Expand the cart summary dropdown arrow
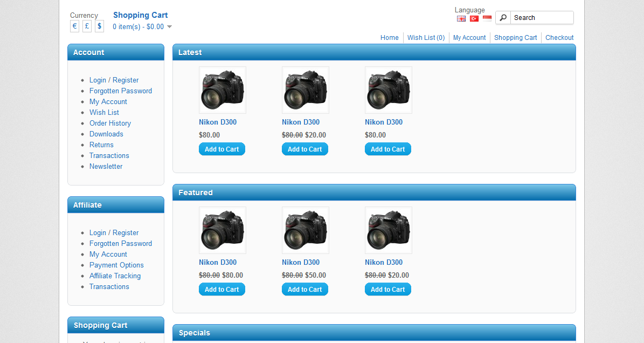 (169, 27)
